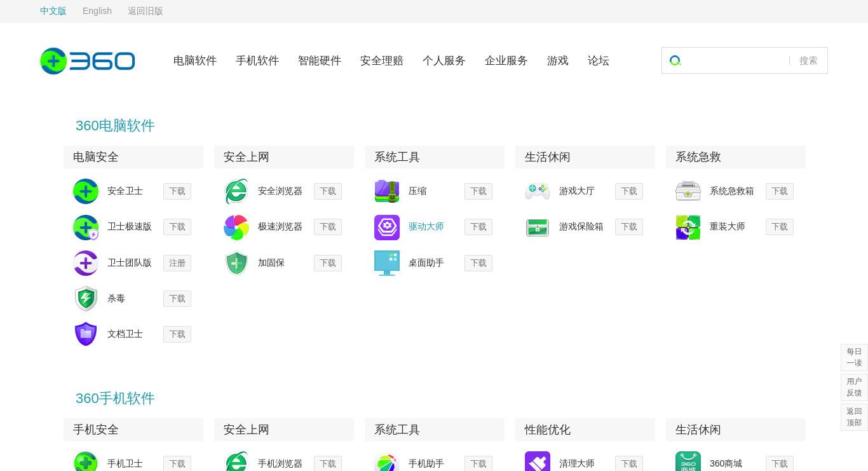
Task: Download 文档卫士
Action: coord(177,334)
